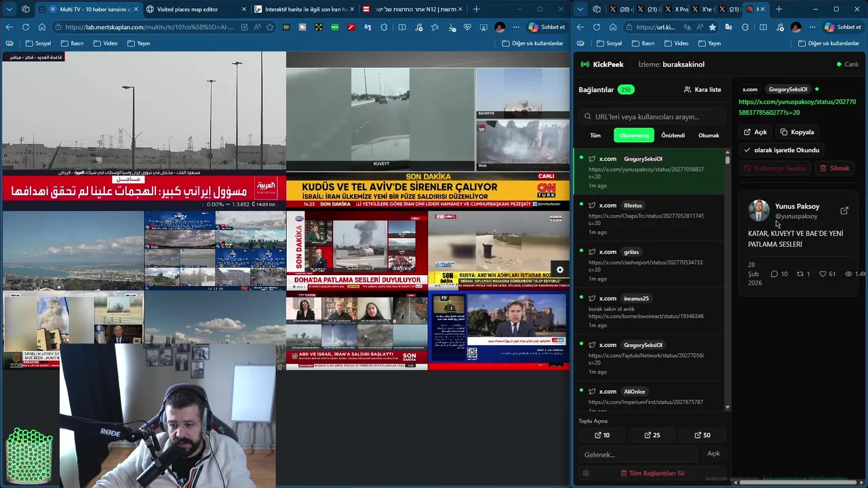Click Tüm Bağlantıları Sil button
Screen dimensions: 868x488
tap(652, 473)
